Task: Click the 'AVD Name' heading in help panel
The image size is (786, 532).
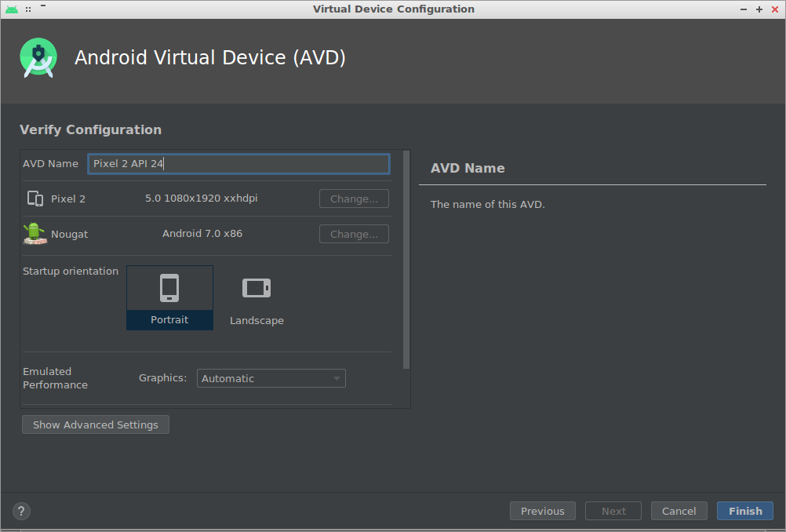Action: (468, 168)
